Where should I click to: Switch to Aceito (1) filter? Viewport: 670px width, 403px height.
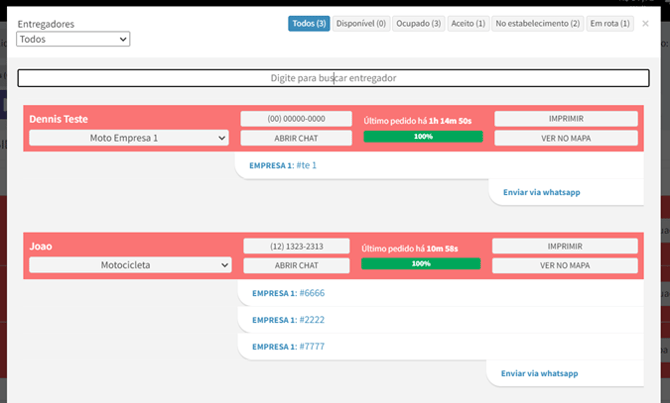point(468,23)
